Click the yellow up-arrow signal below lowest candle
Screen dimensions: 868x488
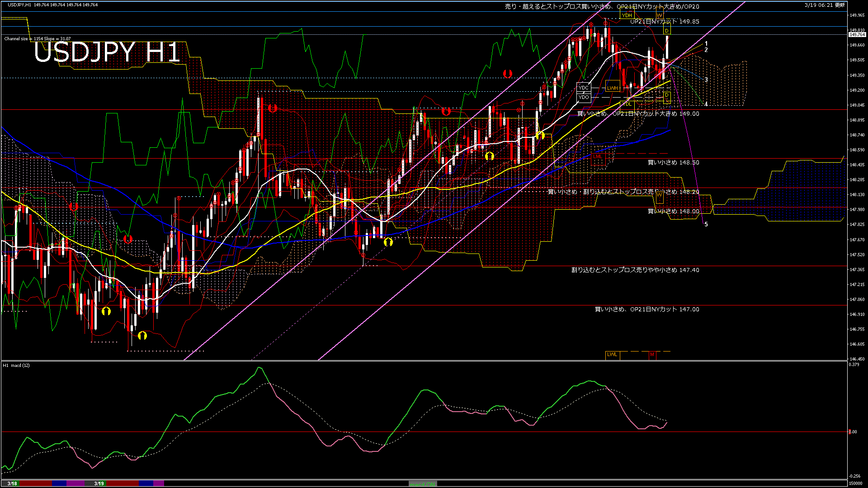[142, 335]
